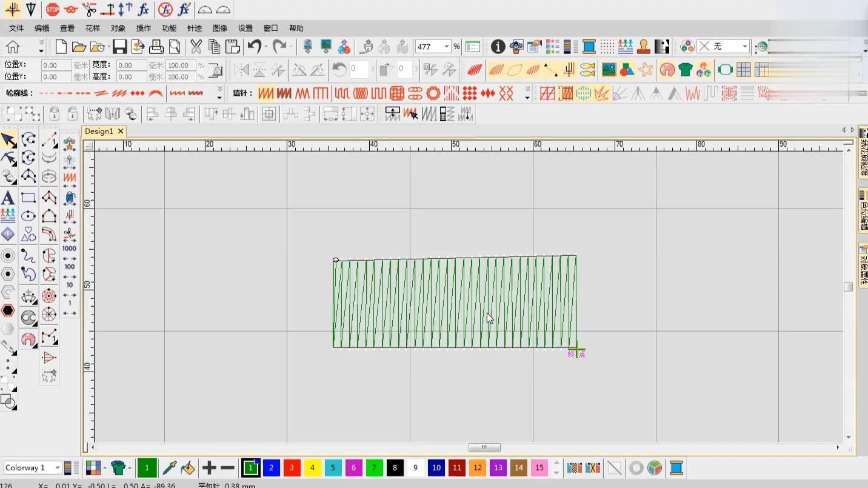This screenshot has height=488, width=868.
Task: Toggle the first padlock lock icon
Action: pyautogui.click(x=54, y=114)
